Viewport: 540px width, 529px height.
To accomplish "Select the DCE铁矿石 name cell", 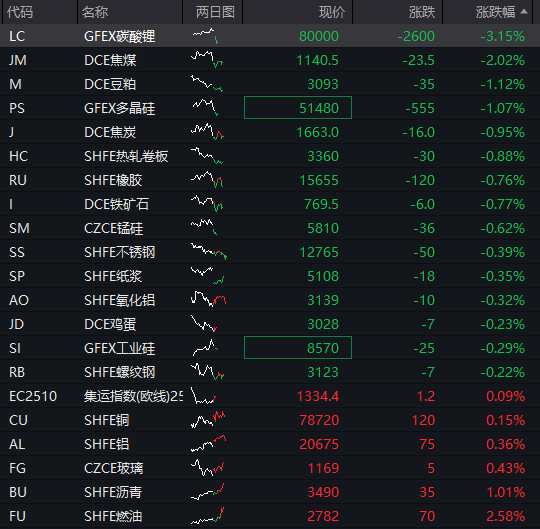I will [x=116, y=204].
